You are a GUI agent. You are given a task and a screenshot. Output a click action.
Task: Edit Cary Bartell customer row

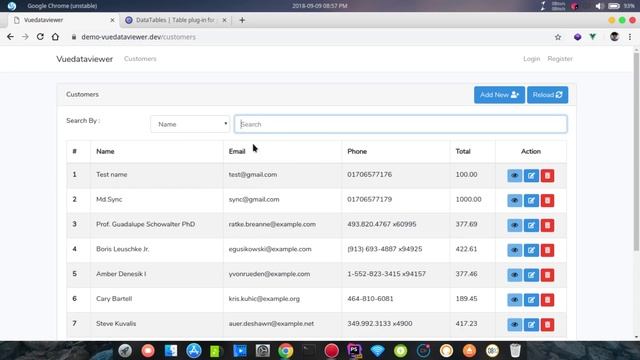point(531,300)
